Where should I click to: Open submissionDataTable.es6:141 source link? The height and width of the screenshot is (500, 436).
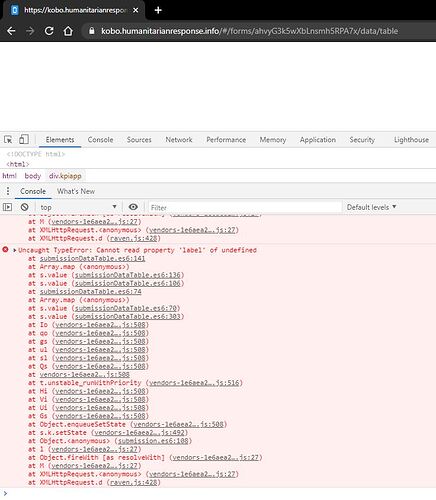coord(92,258)
